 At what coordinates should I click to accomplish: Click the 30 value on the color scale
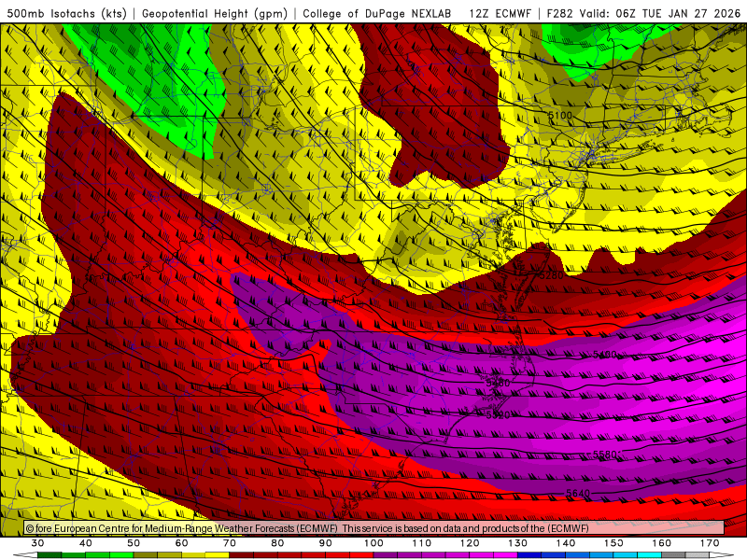tap(37, 543)
